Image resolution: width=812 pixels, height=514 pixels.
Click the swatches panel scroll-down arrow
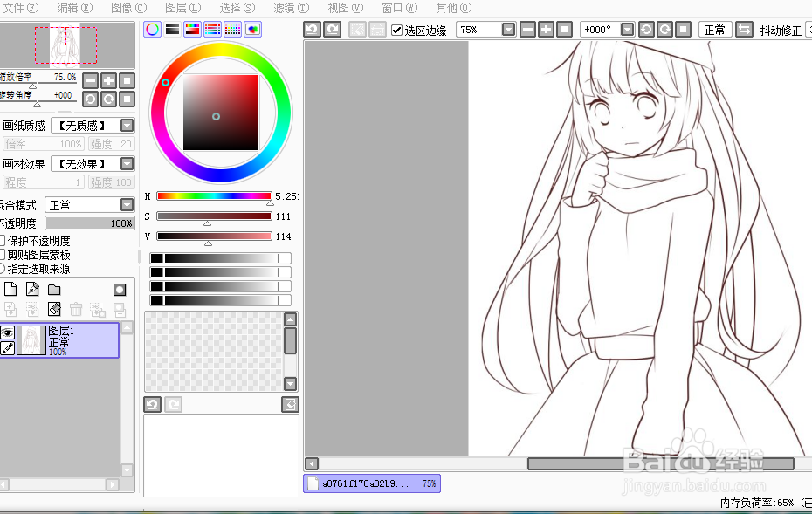click(290, 384)
